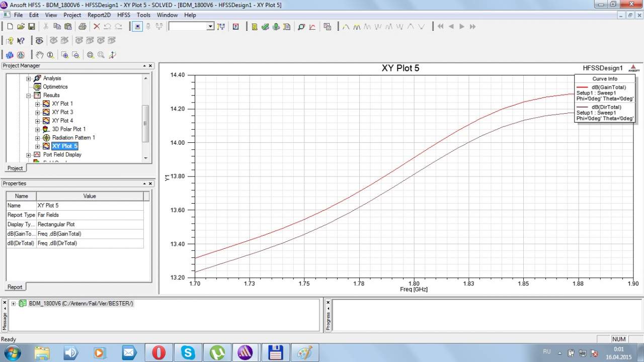The height and width of the screenshot is (362, 644).
Task: Expand the BDM_1800V6 message tree node
Action: 14,304
